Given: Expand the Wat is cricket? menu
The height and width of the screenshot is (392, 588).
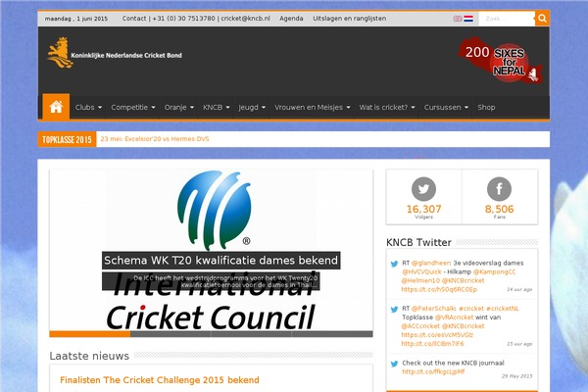Looking at the screenshot, I should pos(387,107).
